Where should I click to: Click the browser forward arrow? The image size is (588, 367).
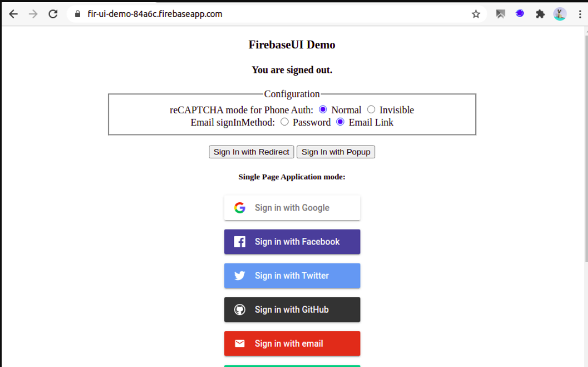(34, 14)
